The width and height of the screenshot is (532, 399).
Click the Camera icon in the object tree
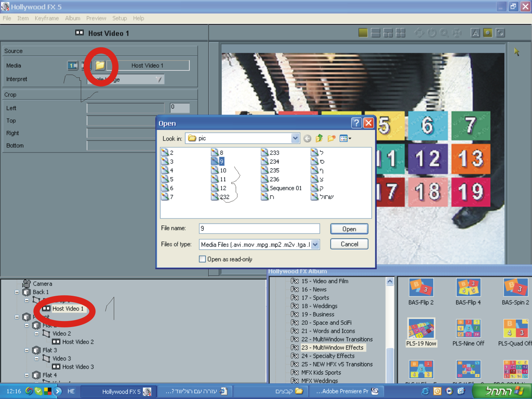[26, 283]
